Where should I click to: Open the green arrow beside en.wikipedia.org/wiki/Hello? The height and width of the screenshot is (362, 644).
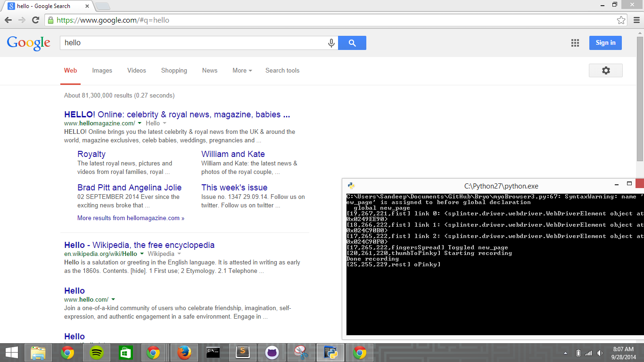coord(142,254)
